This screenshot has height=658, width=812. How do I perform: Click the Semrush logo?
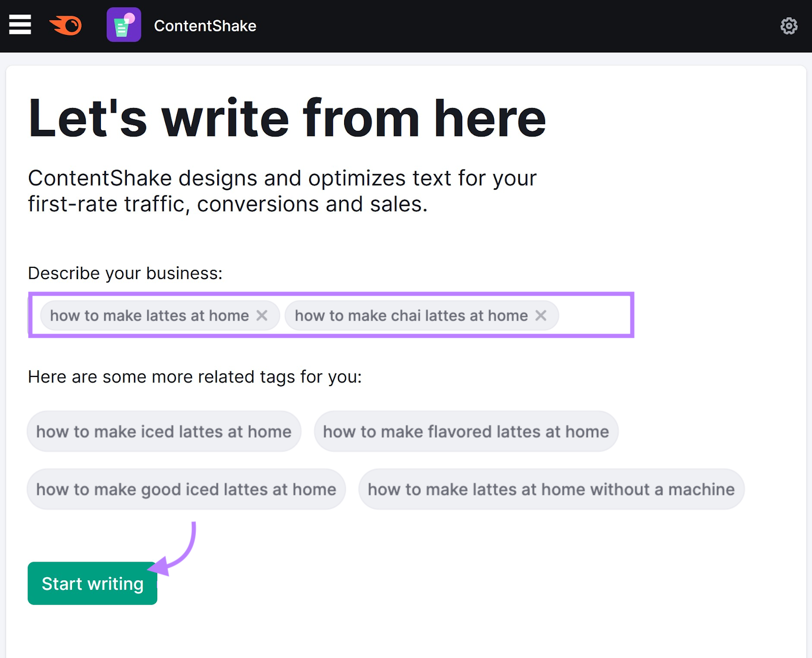click(64, 25)
